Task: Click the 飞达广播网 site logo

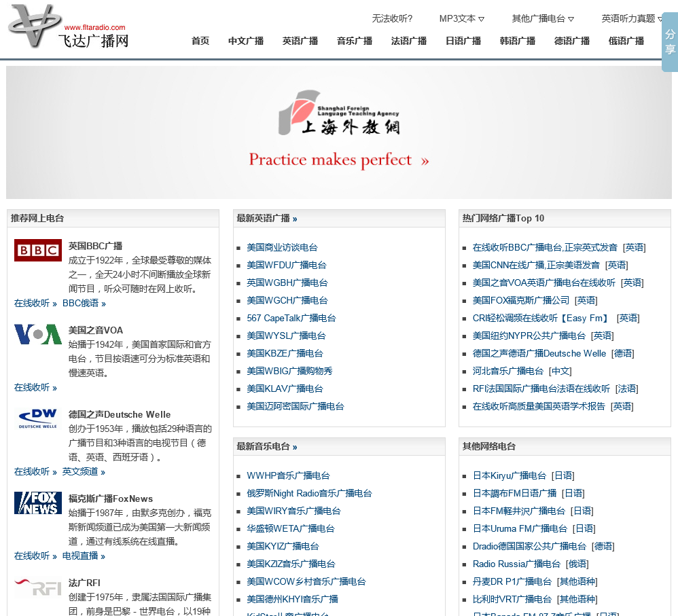Action: (69, 26)
